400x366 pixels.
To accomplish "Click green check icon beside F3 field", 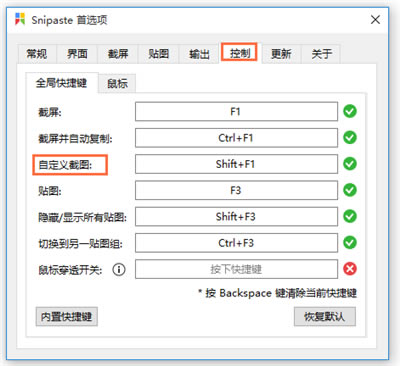I will point(350,190).
